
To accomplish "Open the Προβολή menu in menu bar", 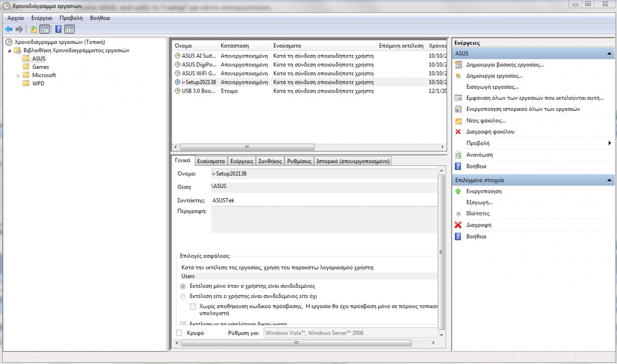I will [x=71, y=18].
